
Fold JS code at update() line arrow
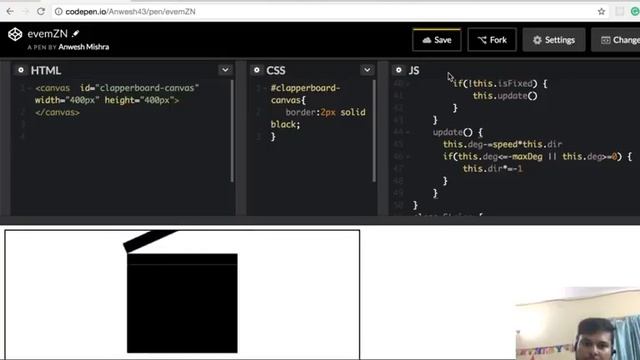coord(407,132)
